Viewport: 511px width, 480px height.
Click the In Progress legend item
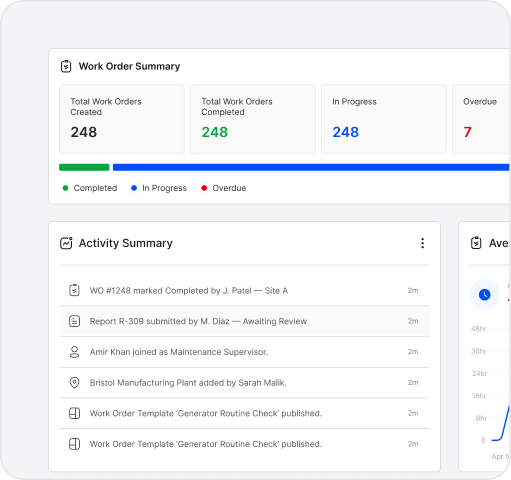[x=159, y=188]
